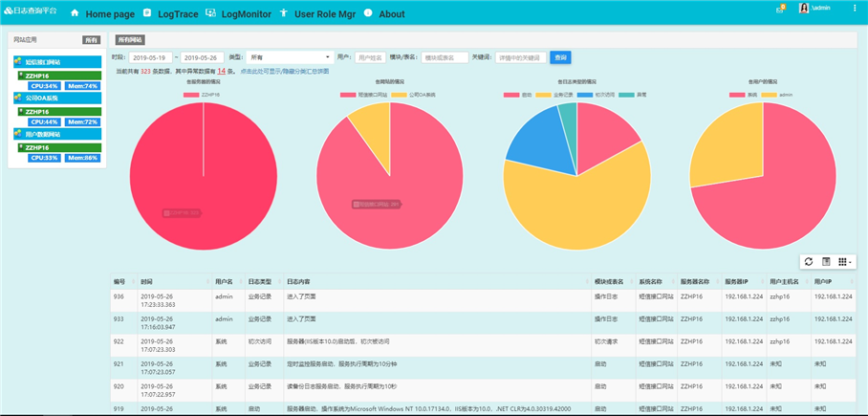Sort table by 用户名 column
This screenshot has width=868, height=416.
[228, 281]
